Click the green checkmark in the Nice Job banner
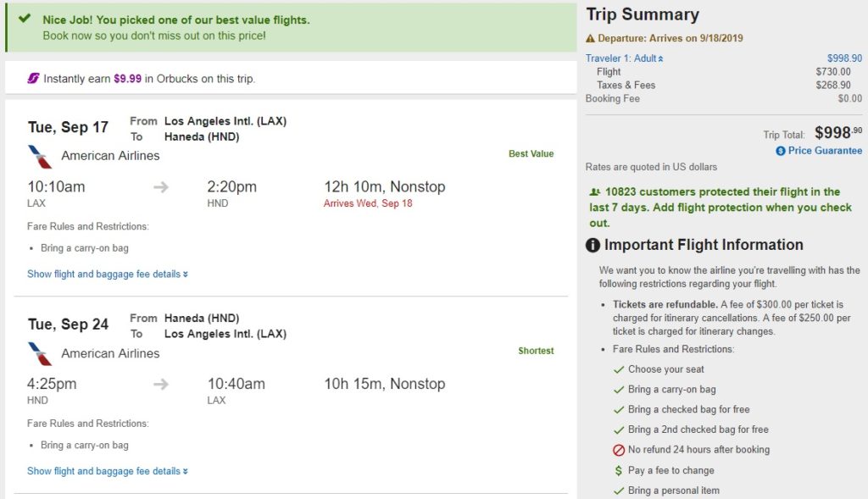Screen dimensions: 868x499 click(25, 19)
